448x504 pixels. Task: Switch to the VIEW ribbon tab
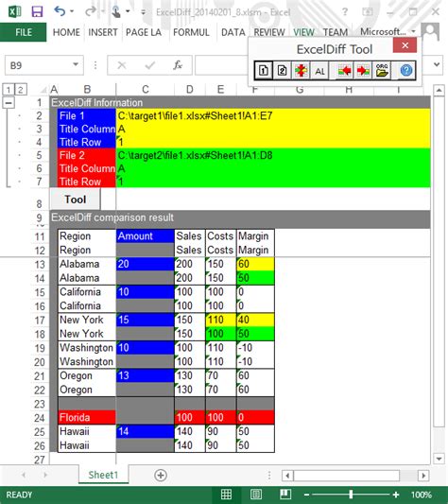click(303, 32)
